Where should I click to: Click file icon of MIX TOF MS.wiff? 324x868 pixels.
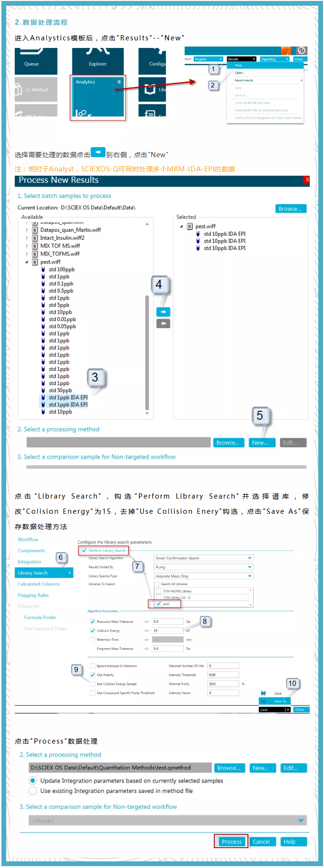point(35,246)
